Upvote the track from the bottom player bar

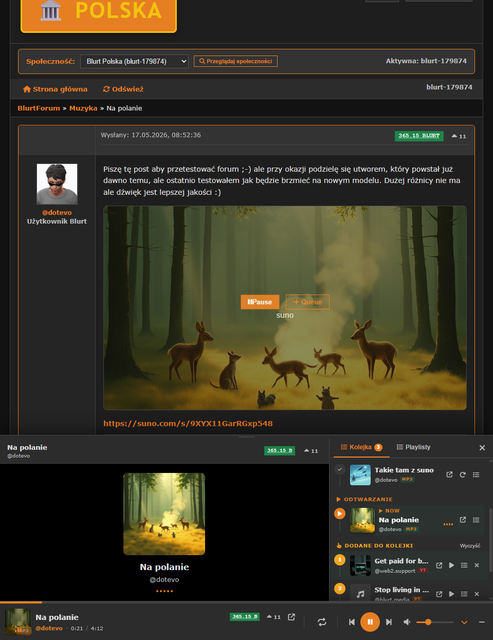point(274,617)
